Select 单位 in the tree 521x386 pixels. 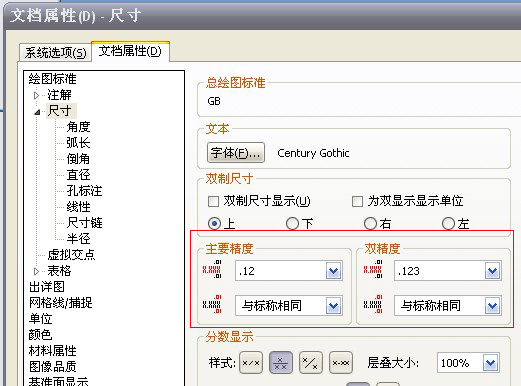[40, 319]
